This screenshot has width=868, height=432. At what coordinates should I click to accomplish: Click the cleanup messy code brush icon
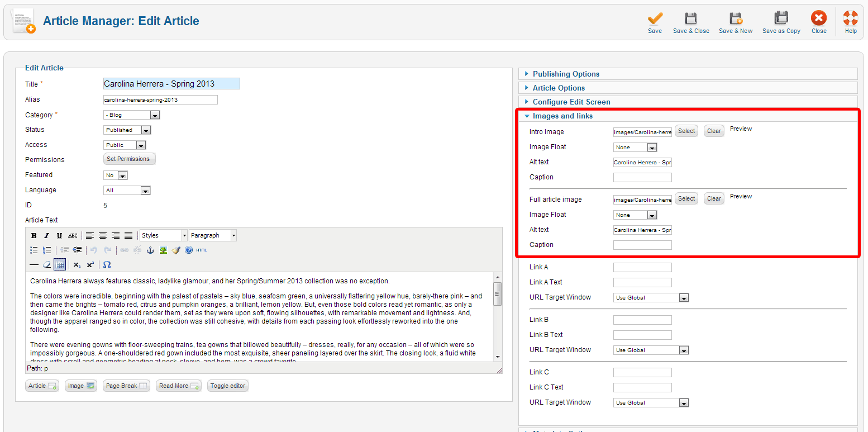[176, 250]
